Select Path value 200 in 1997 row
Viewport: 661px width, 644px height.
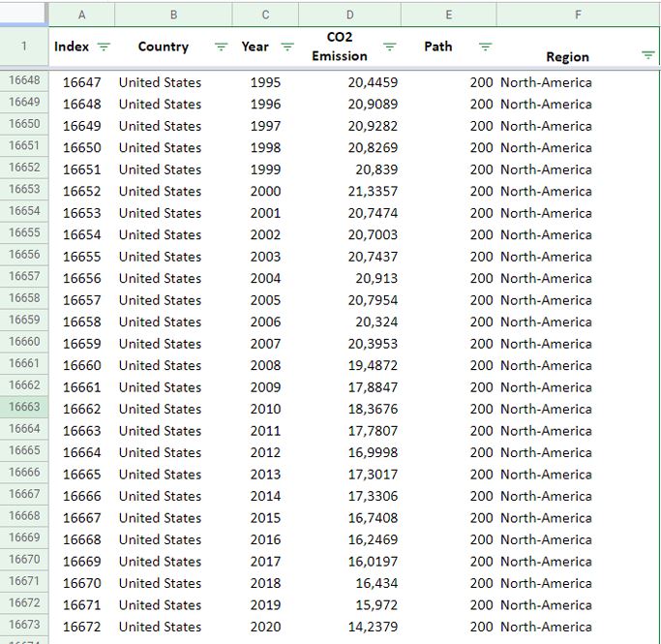tap(448, 126)
